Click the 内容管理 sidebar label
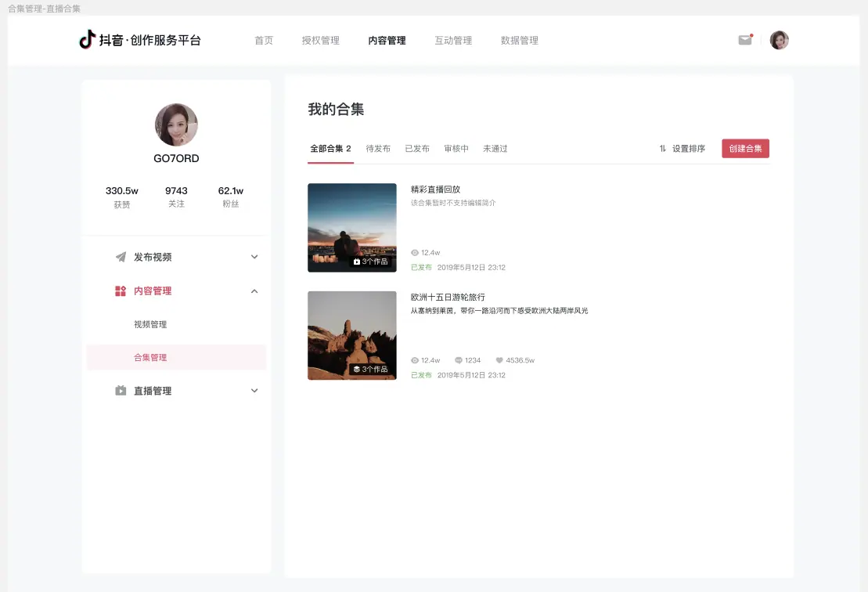The image size is (868, 592). point(152,291)
